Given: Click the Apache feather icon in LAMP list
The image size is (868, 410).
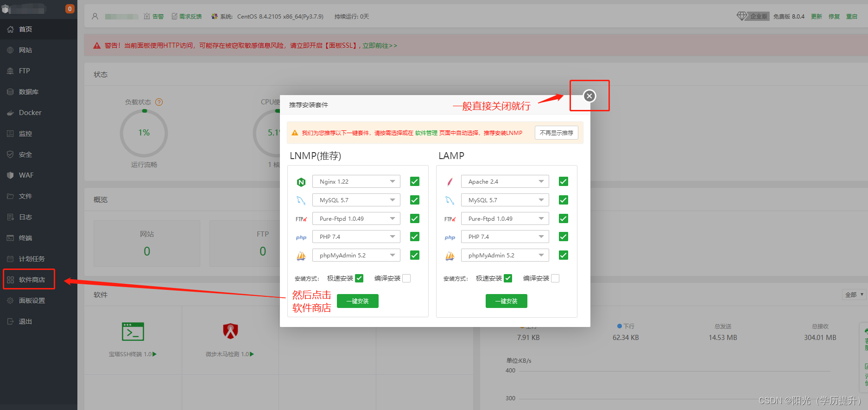Looking at the screenshot, I should pyautogui.click(x=450, y=182).
